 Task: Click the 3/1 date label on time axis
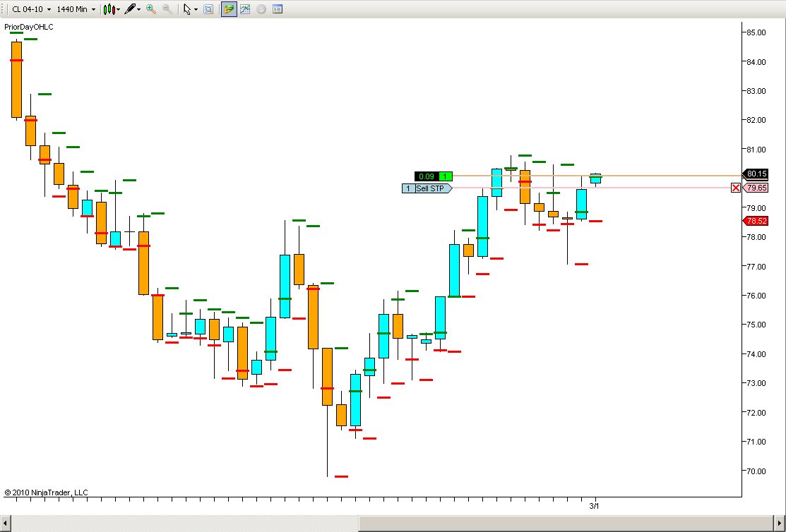pos(594,506)
